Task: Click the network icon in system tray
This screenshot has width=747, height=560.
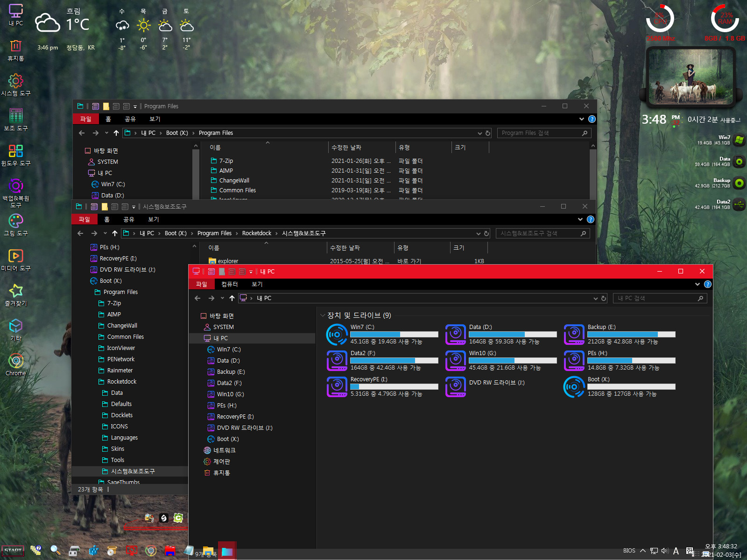Action: coord(654,551)
